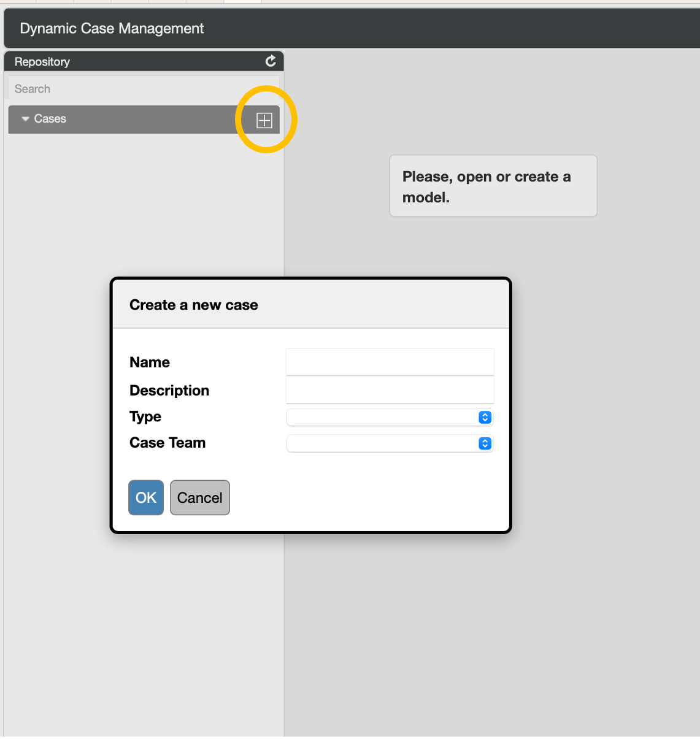Screen dimensions: 700x739
Task: Click the 'Create a new case' dialog title
Action: click(x=194, y=305)
